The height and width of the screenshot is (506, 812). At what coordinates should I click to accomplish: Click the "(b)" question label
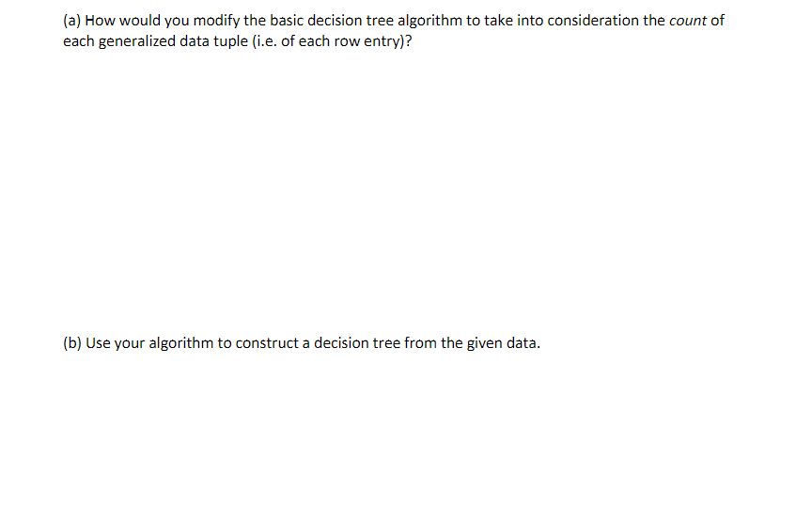(72, 343)
